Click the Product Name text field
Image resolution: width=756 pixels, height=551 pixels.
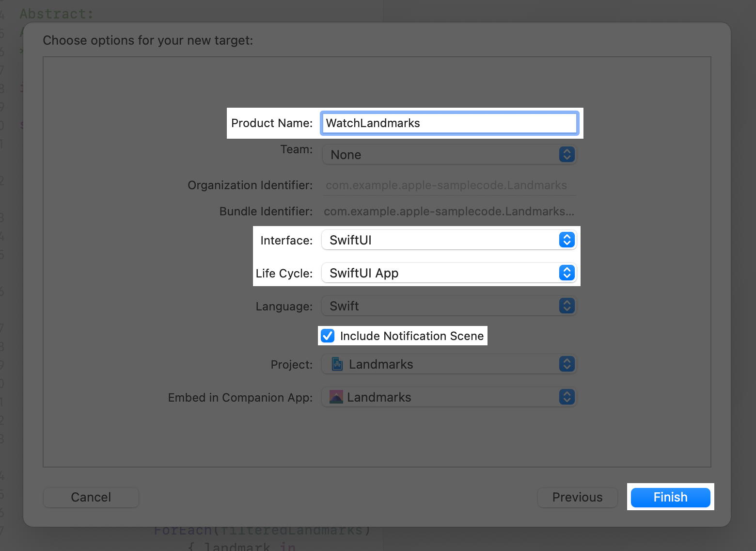pos(449,123)
